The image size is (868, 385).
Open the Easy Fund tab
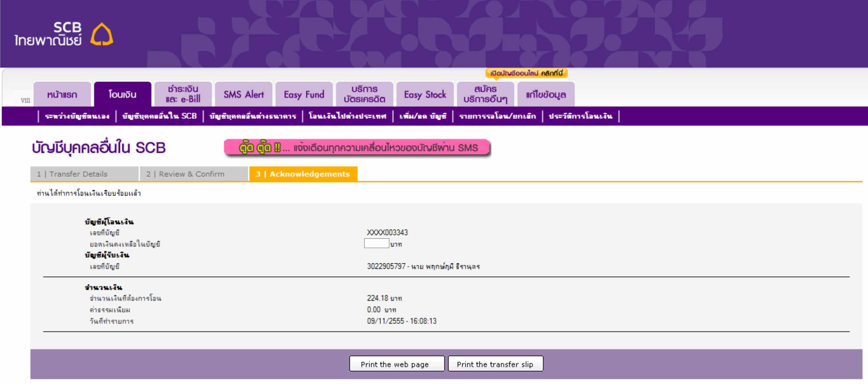coord(304,94)
